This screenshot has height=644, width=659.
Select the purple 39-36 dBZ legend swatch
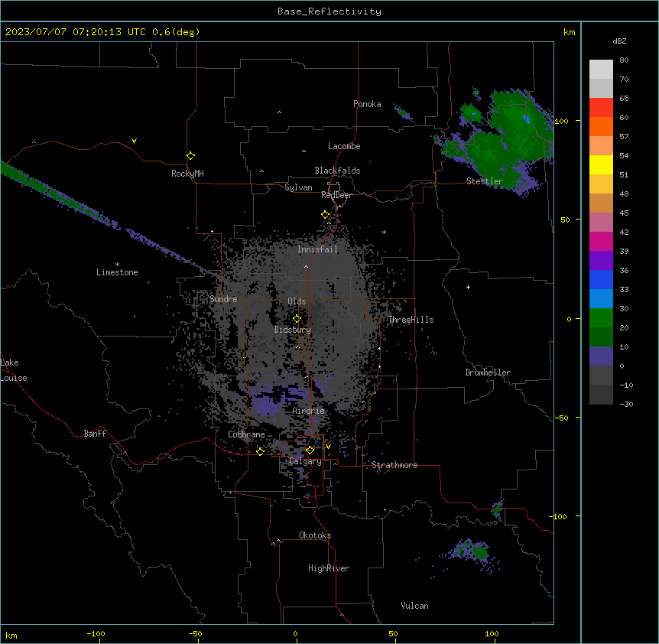pyautogui.click(x=601, y=261)
